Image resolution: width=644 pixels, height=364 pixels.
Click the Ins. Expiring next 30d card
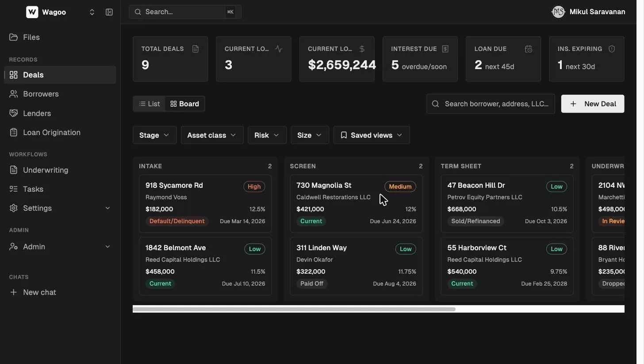click(x=586, y=59)
